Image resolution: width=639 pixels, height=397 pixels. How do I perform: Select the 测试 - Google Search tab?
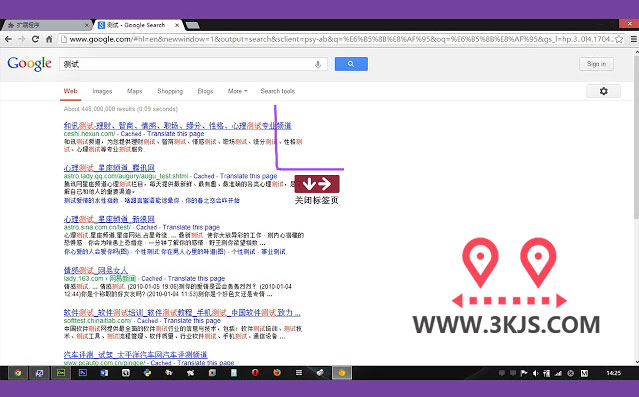click(x=138, y=25)
